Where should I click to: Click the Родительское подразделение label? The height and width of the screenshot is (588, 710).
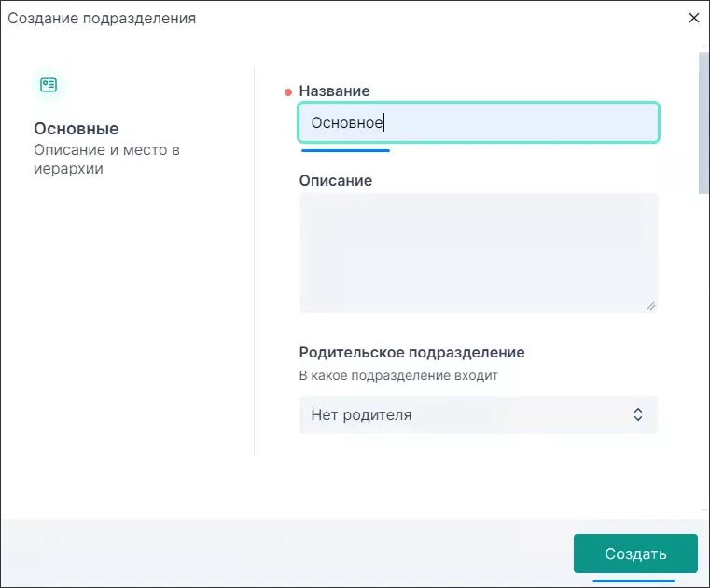pos(411,352)
